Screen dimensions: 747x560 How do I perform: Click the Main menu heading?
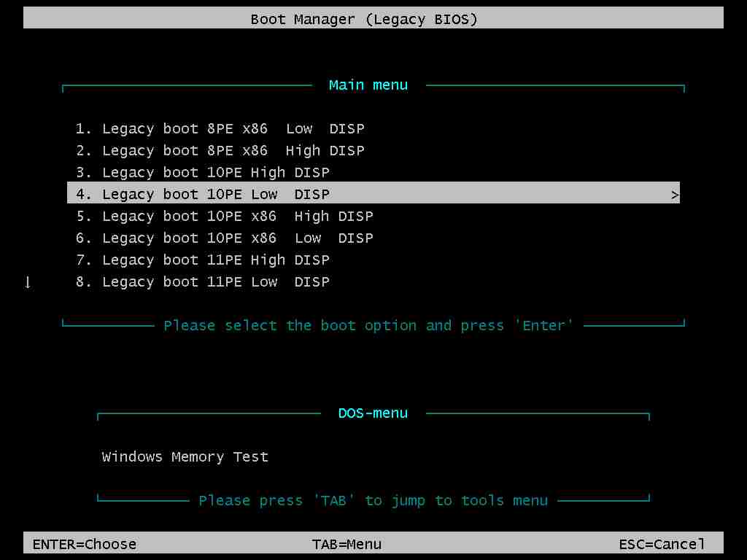coord(368,85)
